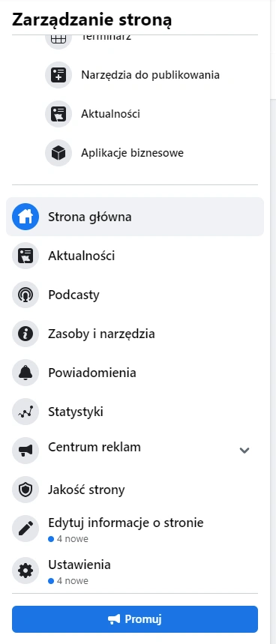Open the Narzędzia do publikowania icon
This screenshot has height=644, width=276.
pos(58,75)
